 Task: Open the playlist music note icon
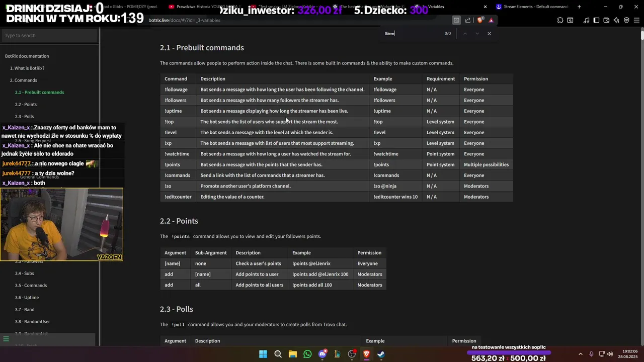pos(586,20)
